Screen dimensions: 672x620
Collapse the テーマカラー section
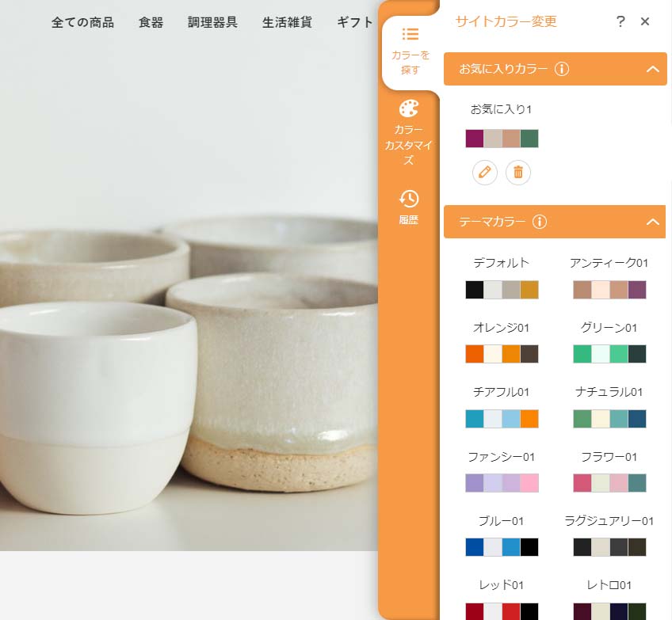pos(652,222)
